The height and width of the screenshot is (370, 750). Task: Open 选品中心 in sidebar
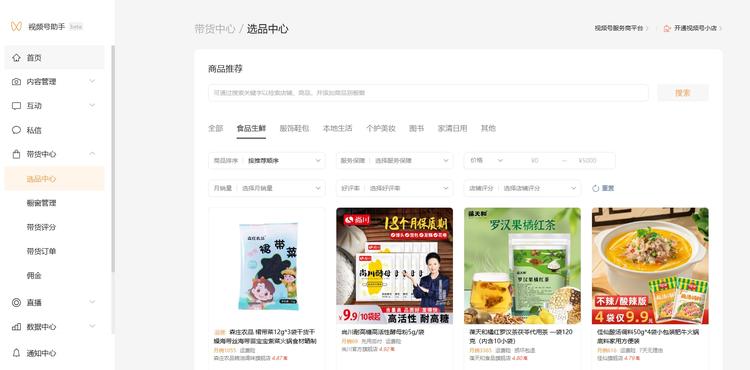[x=55, y=179]
